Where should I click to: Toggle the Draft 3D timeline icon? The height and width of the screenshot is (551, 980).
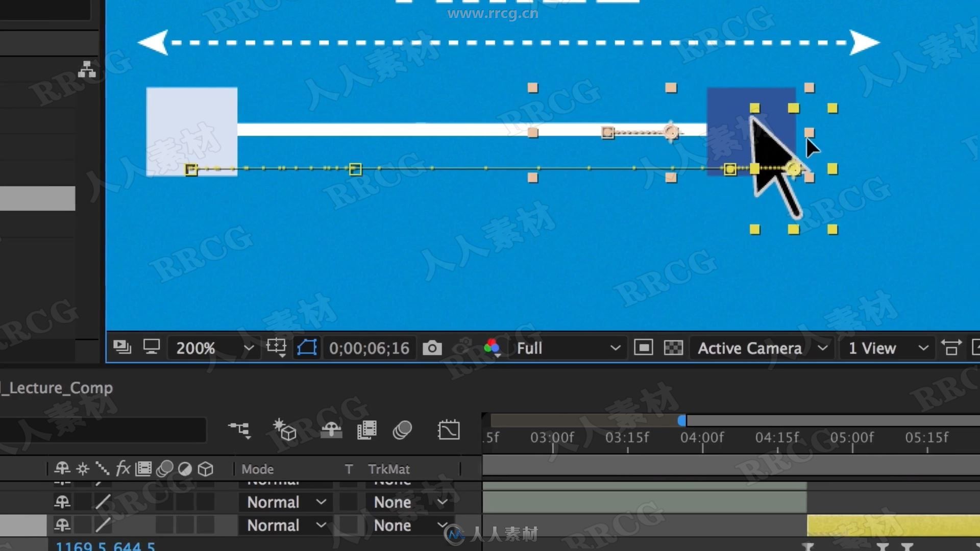[x=284, y=430]
